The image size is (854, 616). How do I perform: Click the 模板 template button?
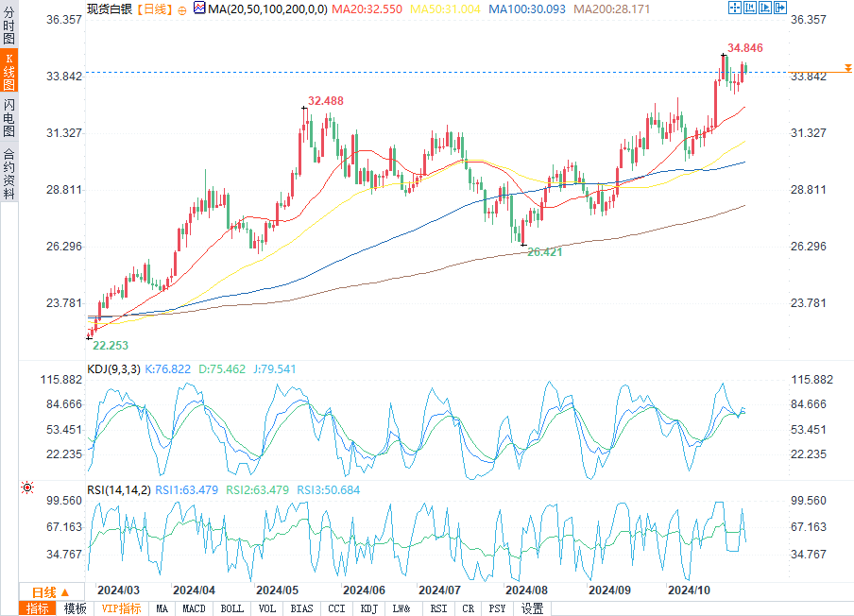pos(74,608)
